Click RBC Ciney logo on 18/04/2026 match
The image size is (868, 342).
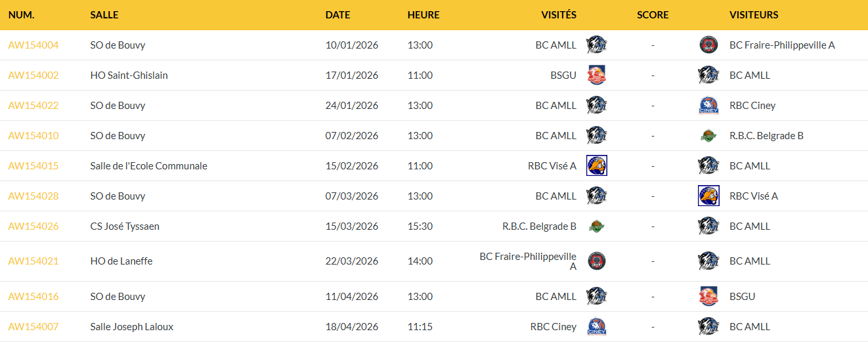pos(596,327)
